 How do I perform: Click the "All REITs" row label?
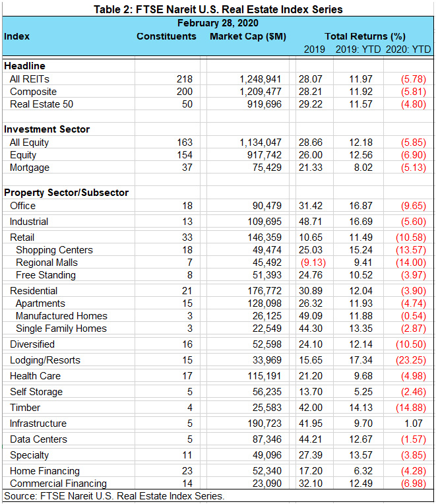(30, 79)
